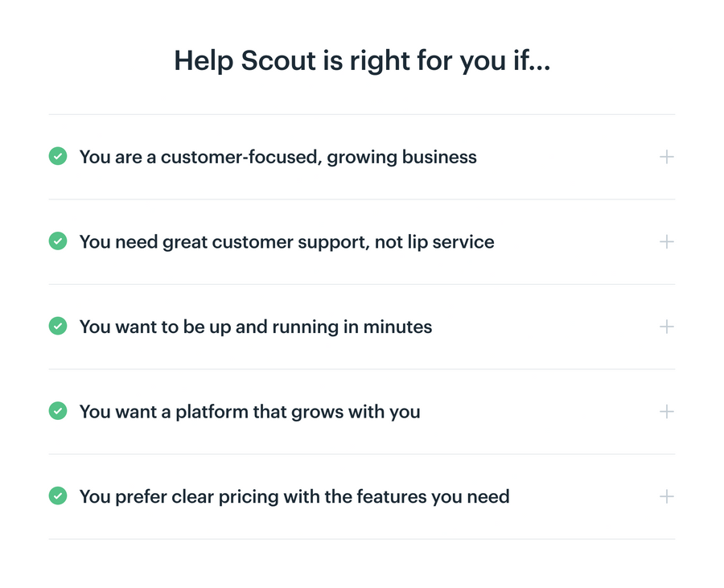Open the 'great customer support, not lip service' item
Viewport: 724px width, 588px height.
666,241
